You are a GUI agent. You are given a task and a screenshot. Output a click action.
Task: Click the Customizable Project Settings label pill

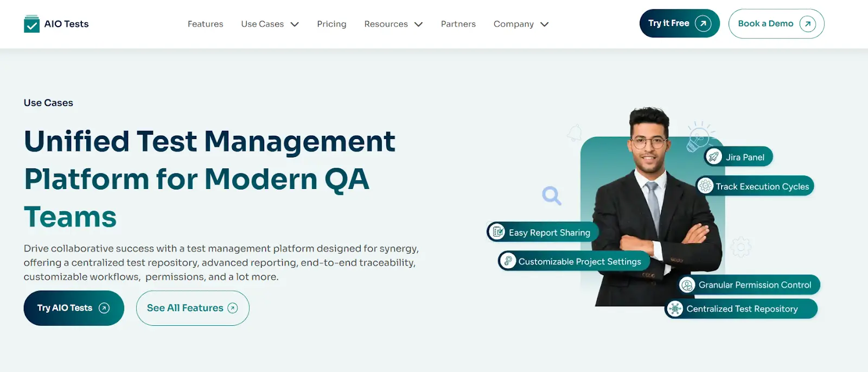coord(574,261)
